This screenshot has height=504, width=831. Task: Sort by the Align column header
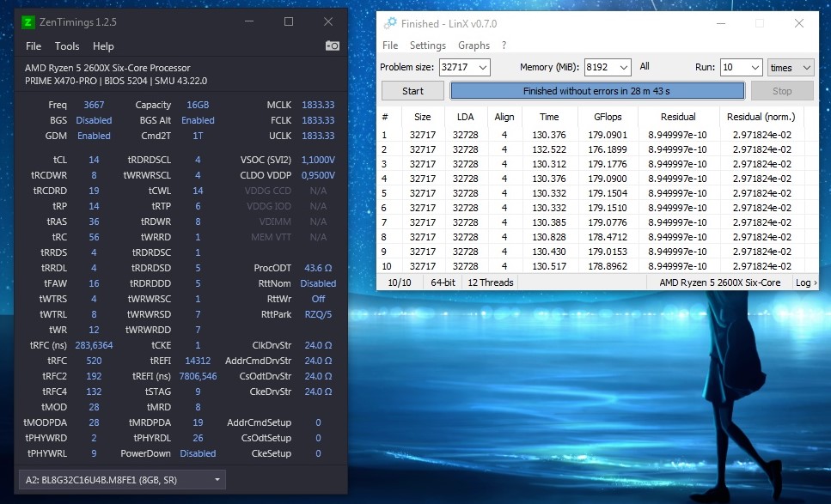click(x=504, y=117)
